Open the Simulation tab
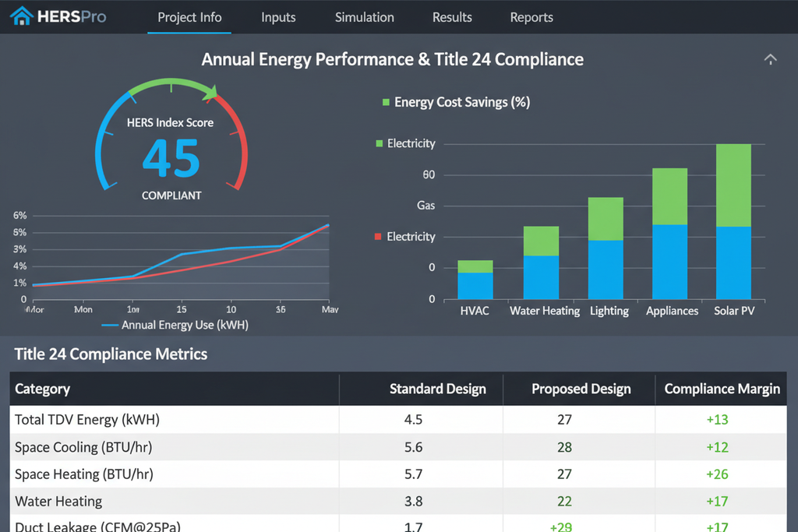Screen dimensions: 798x532 pos(365,17)
